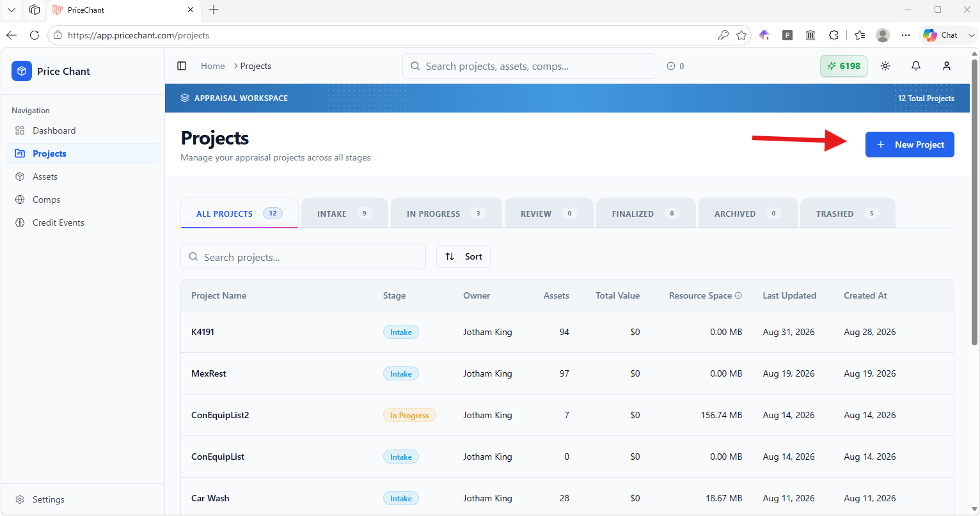The height and width of the screenshot is (516, 980).
Task: Click the Price Chant logo cube
Action: coord(22,71)
